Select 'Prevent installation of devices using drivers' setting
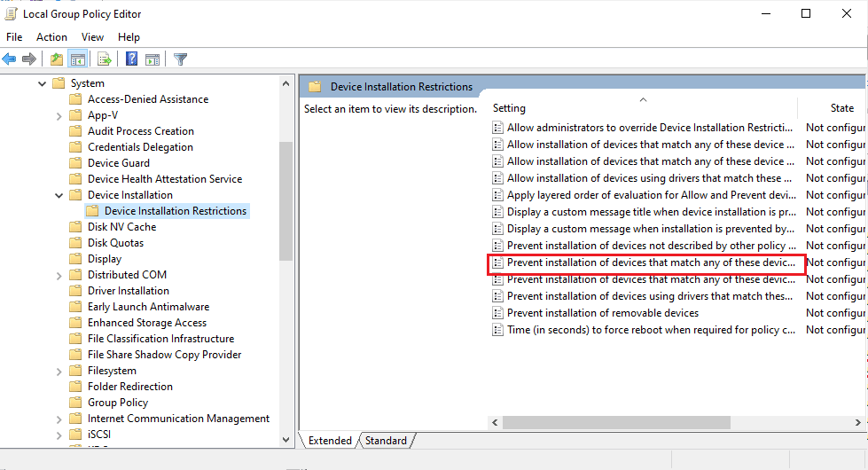The width and height of the screenshot is (868, 470). (x=650, y=296)
